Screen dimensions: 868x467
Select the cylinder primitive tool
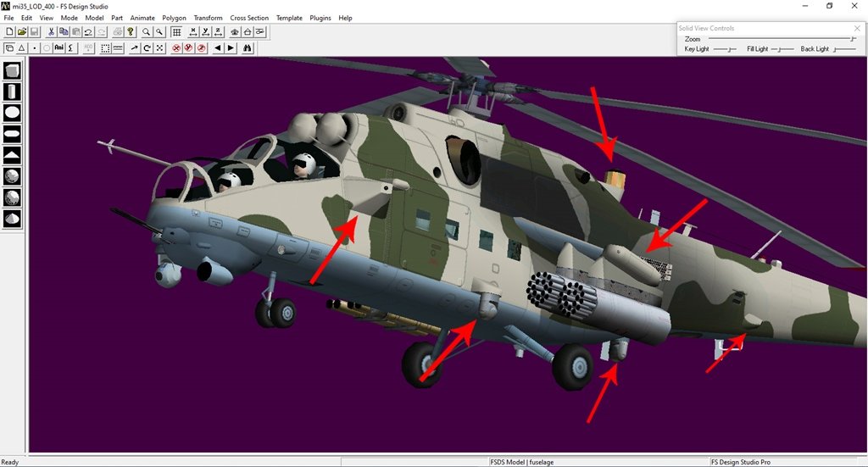(x=13, y=91)
